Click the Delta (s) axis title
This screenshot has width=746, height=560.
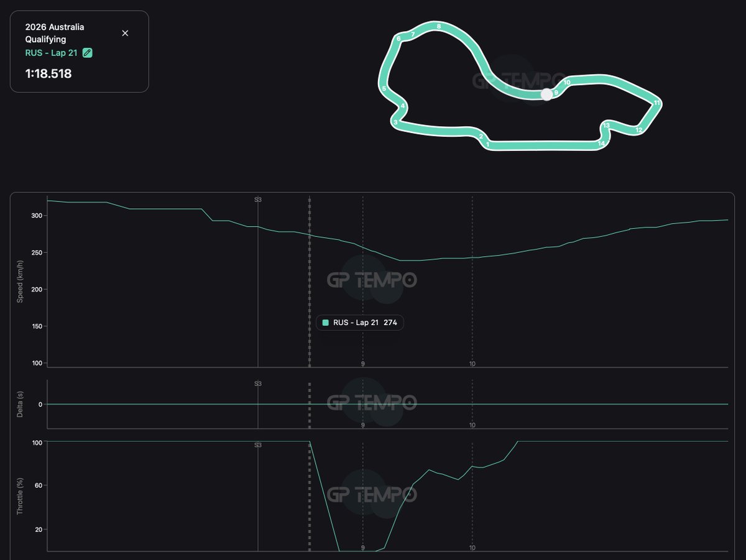coord(20,404)
